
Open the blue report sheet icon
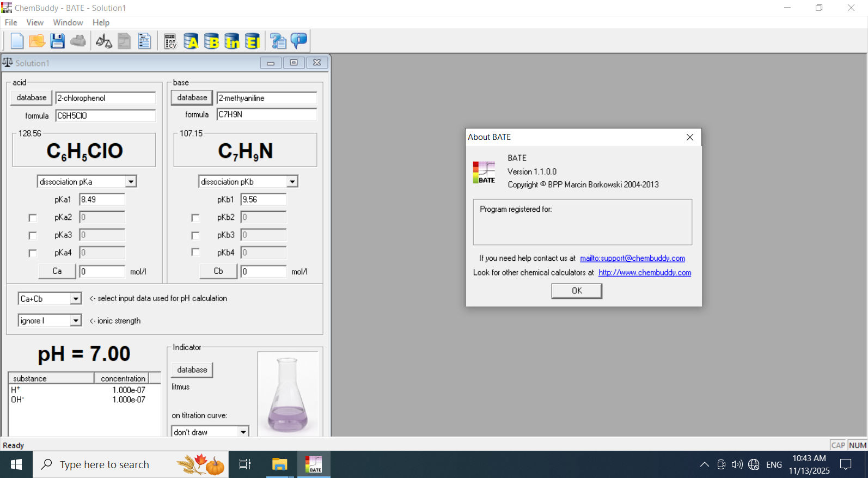[144, 41]
